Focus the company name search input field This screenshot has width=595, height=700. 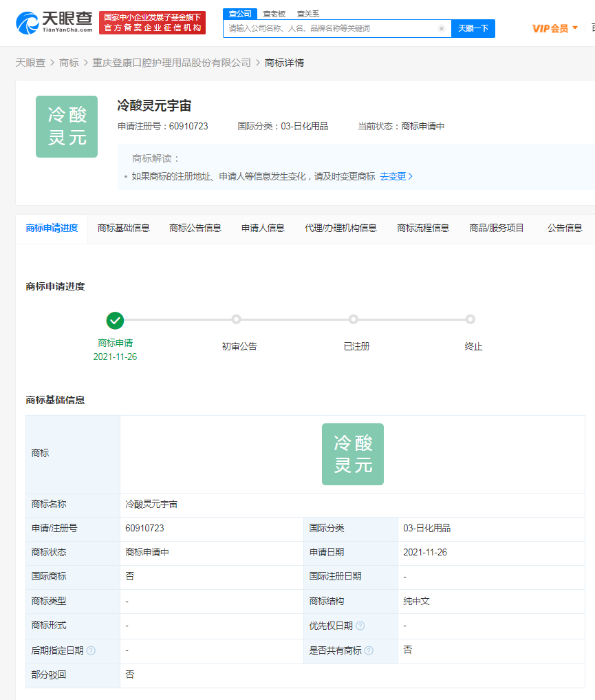pos(330,28)
